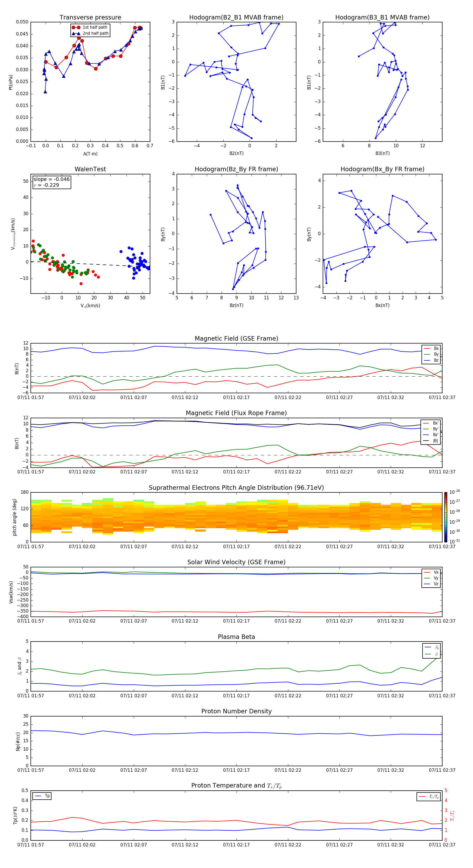Screen dimensions: 473x868
Task: Click '07/11 02:37' under Proton Temperature plot
Action: coord(442,845)
